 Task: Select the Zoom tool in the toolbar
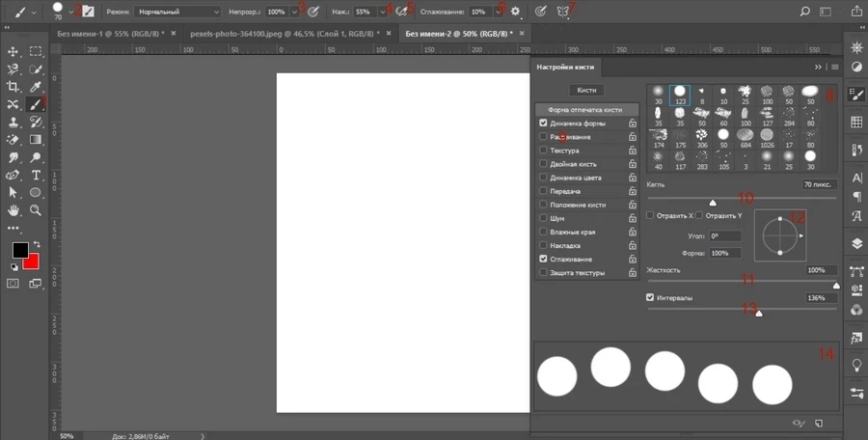coord(35,209)
